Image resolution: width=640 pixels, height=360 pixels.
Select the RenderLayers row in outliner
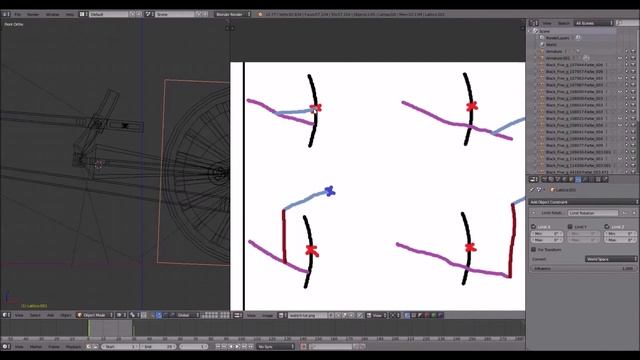click(x=558, y=38)
